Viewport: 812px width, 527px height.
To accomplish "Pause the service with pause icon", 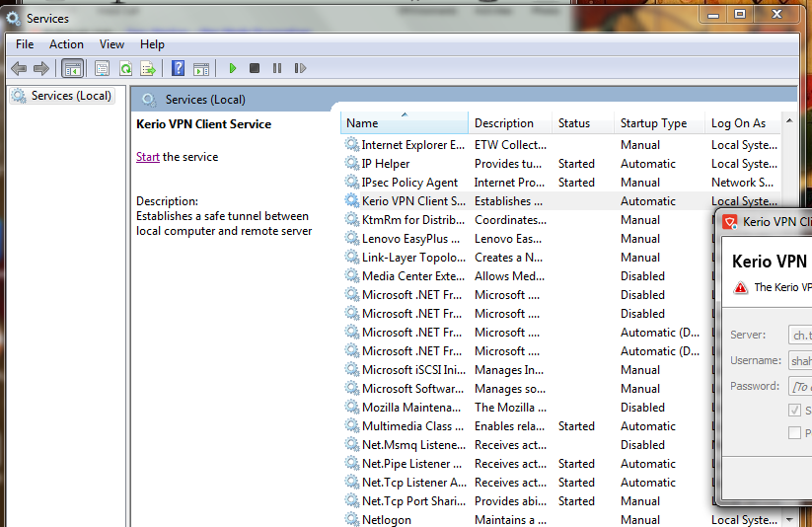I will point(277,68).
